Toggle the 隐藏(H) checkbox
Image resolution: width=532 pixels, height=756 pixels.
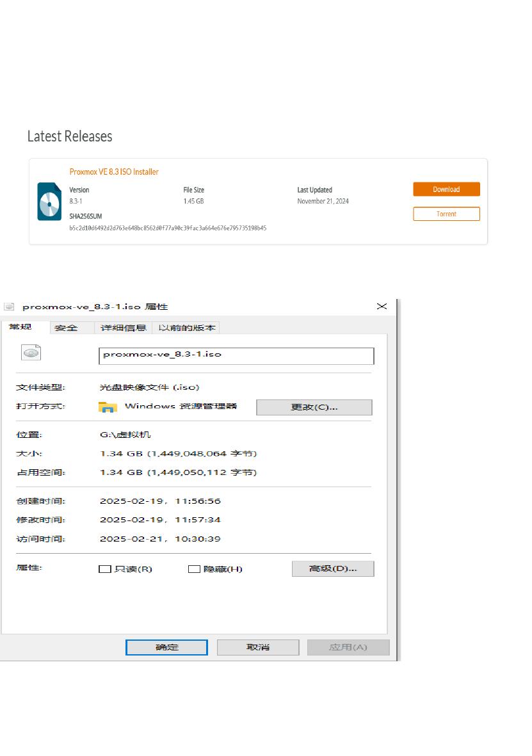click(x=194, y=569)
